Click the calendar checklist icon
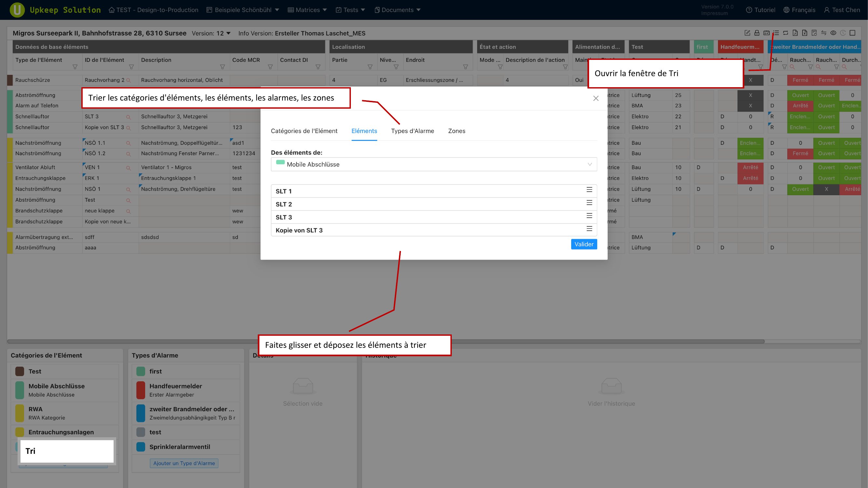Screen dimensions: 868x488 pyautogui.click(x=766, y=33)
